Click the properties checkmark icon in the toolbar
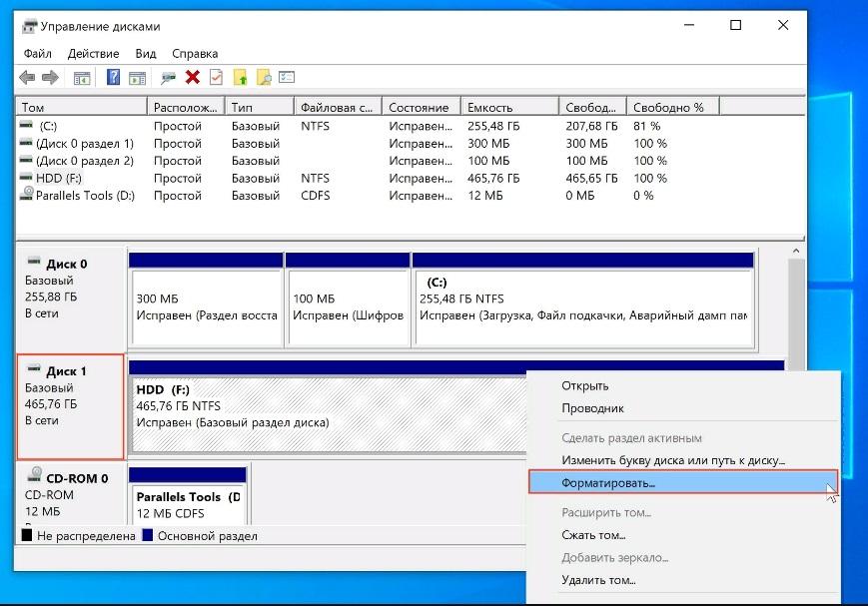868x606 pixels. pos(216,78)
